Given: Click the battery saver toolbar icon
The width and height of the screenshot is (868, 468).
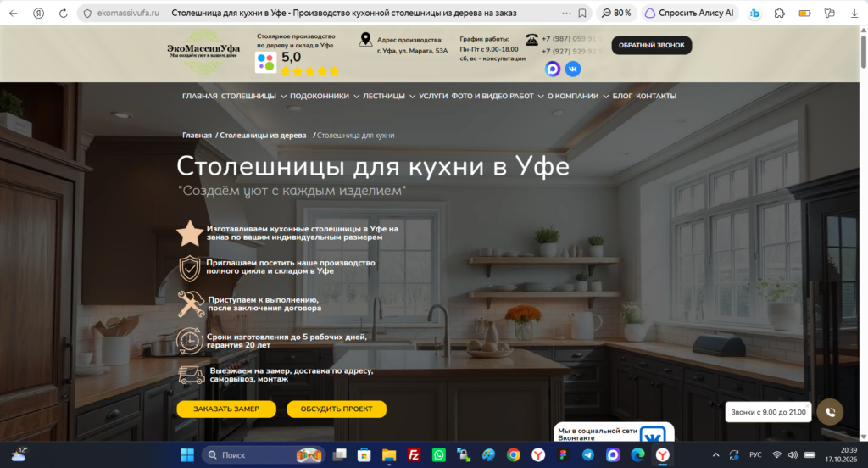Looking at the screenshot, I should coord(805,14).
